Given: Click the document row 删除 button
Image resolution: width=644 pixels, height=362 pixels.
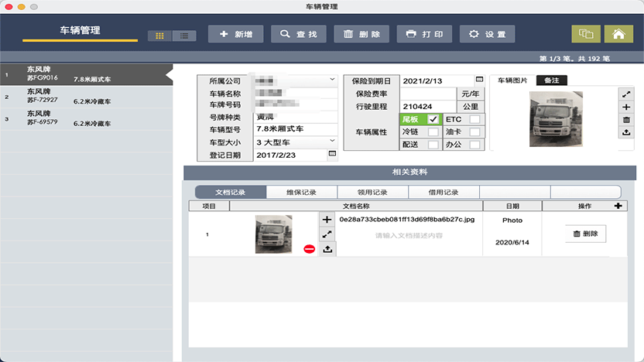Looking at the screenshot, I should pyautogui.click(x=586, y=234).
